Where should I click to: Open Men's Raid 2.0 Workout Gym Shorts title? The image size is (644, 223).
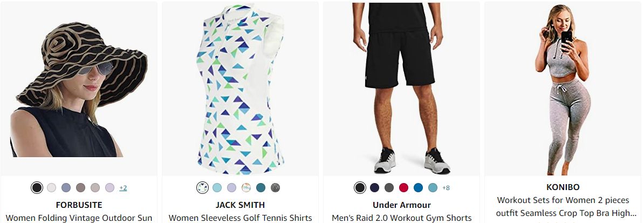pos(402,218)
